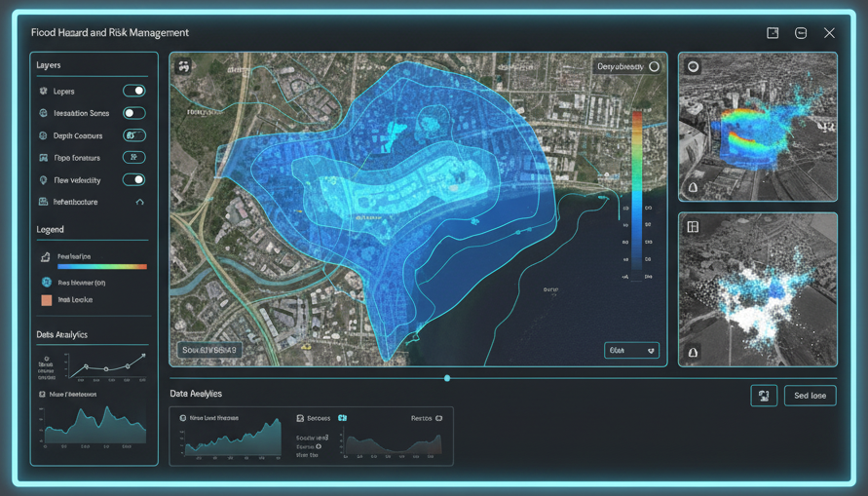
Task: Select the Restos tab in Data Analytics
Action: click(x=426, y=417)
